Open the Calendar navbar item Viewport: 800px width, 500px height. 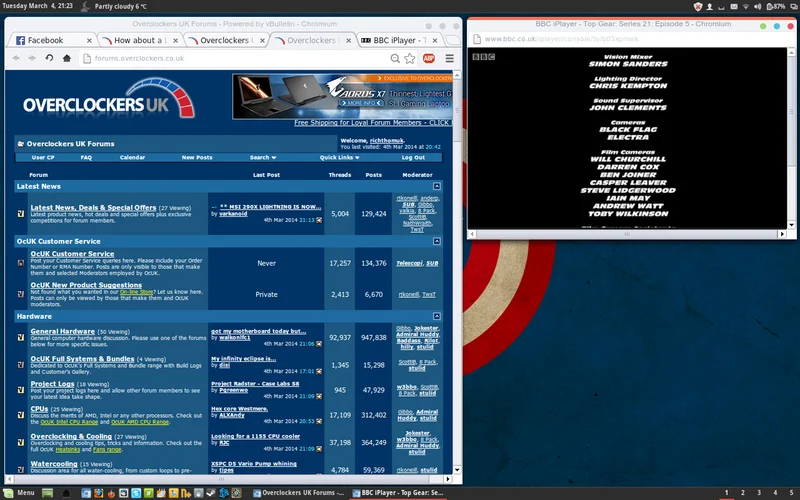[x=132, y=158]
